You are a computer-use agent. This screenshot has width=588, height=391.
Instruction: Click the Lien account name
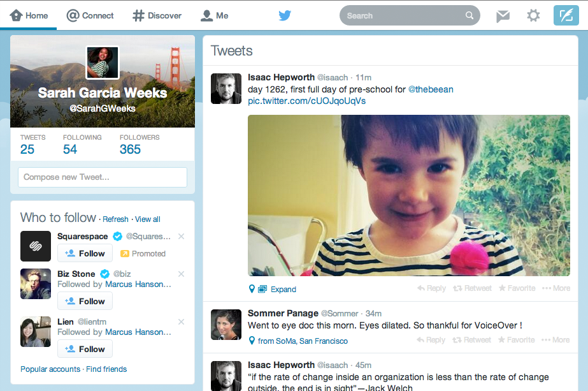65,322
